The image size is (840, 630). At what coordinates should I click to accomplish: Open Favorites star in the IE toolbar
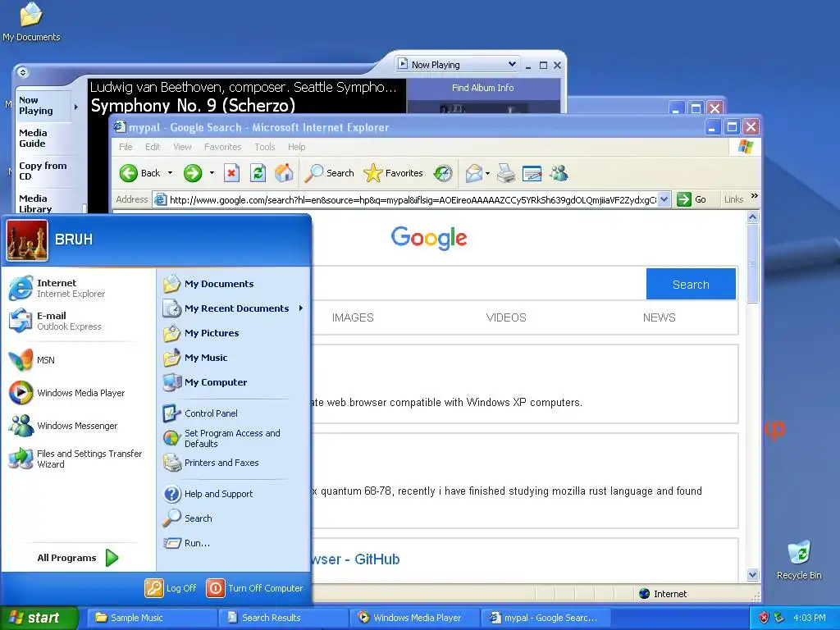393,173
